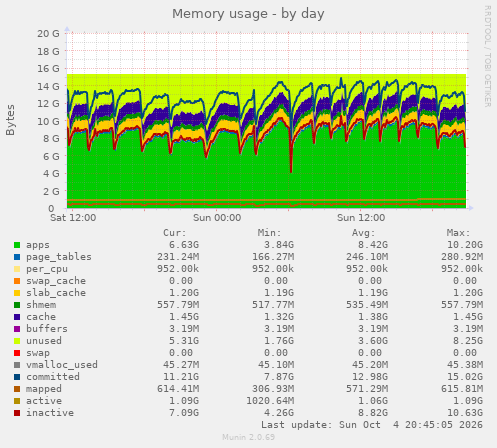
Task: Click the 'Sun 12:00' axis label
Action: point(361,218)
